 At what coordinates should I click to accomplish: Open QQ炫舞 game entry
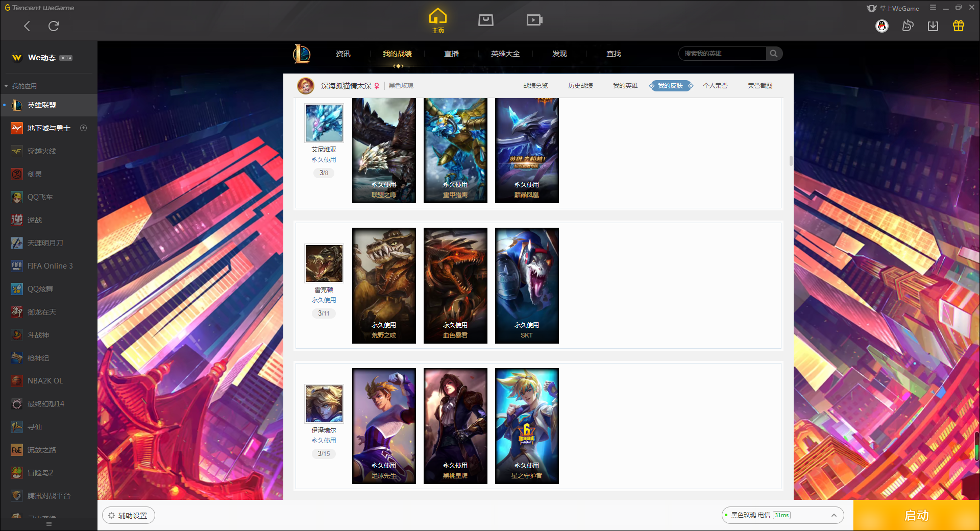click(x=48, y=289)
